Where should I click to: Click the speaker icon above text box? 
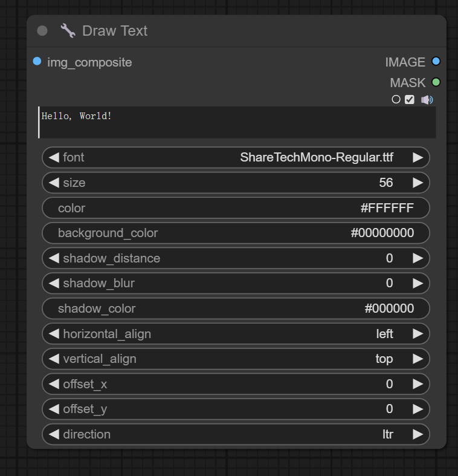[427, 100]
